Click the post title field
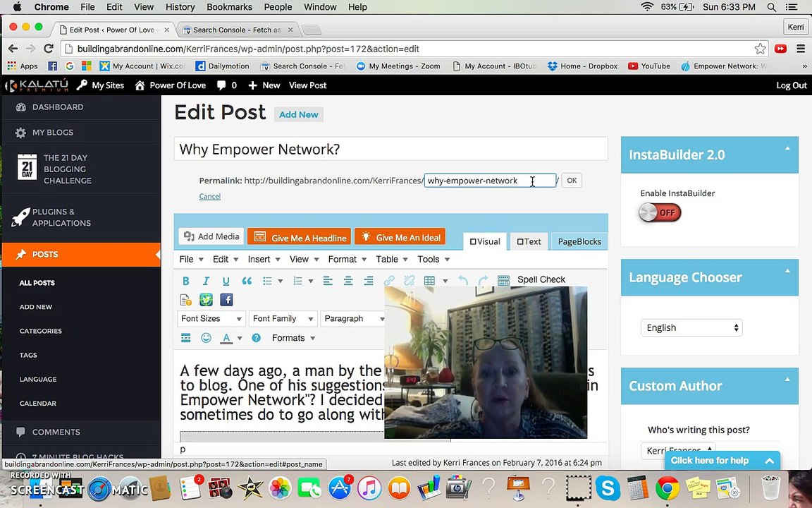 (391, 150)
